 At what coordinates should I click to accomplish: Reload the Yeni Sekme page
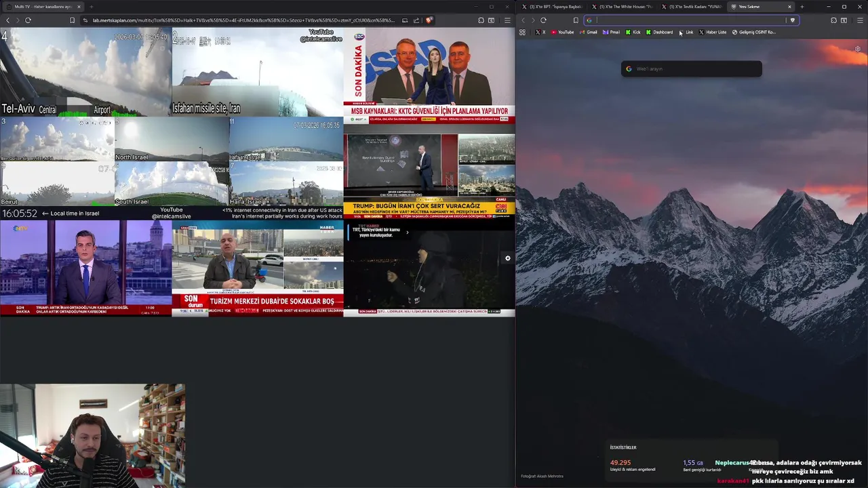click(543, 20)
